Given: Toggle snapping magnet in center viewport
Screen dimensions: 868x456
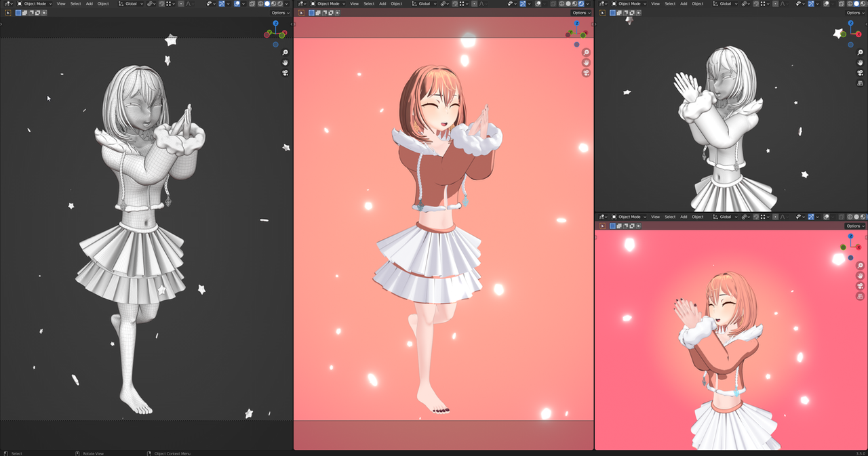Looking at the screenshot, I should pyautogui.click(x=455, y=3).
